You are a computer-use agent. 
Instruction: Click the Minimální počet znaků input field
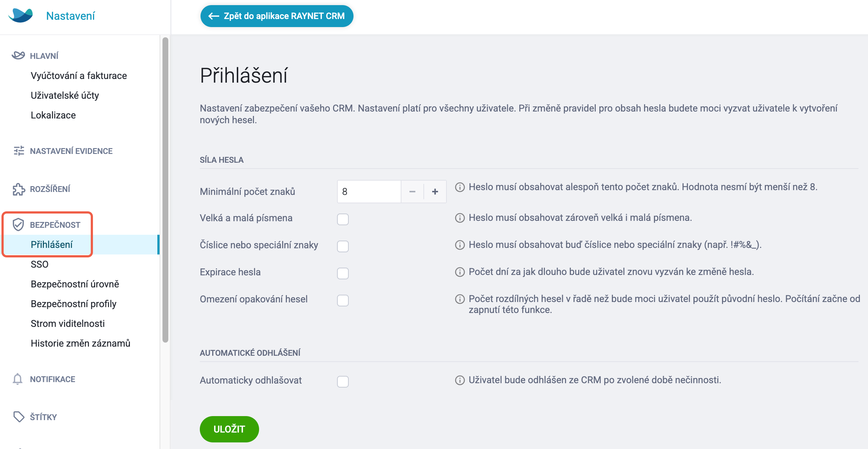click(369, 192)
